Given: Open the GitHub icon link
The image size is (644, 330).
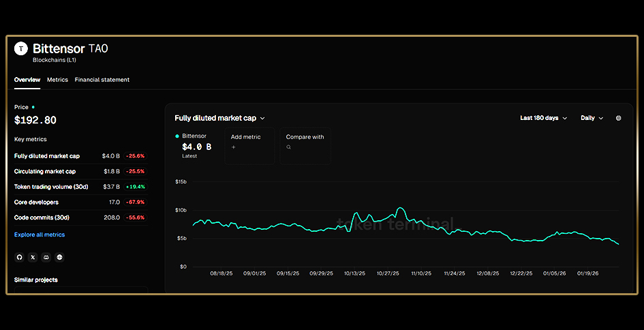Looking at the screenshot, I should (19, 258).
